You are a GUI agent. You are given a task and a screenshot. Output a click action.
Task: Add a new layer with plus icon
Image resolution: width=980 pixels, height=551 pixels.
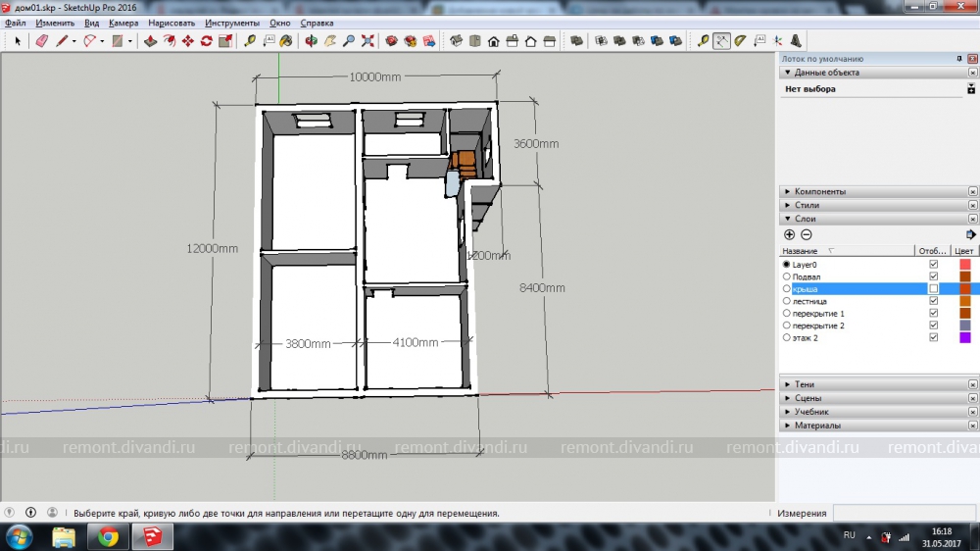tap(790, 234)
